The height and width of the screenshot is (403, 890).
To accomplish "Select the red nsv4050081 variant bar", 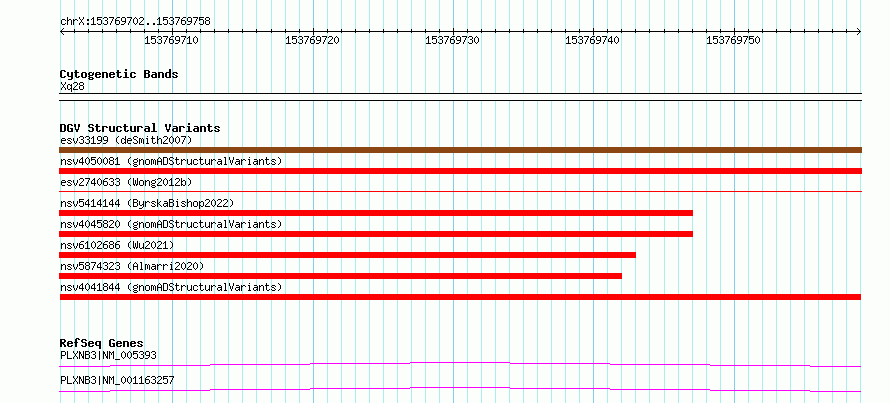I will coord(460,171).
